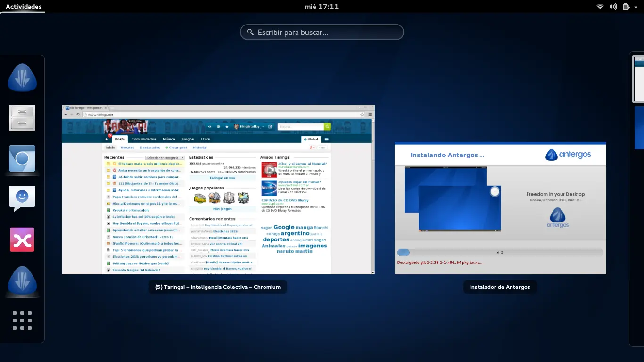
Task: Click the Mundial Andando ad video thumbnail
Action: 269,170
